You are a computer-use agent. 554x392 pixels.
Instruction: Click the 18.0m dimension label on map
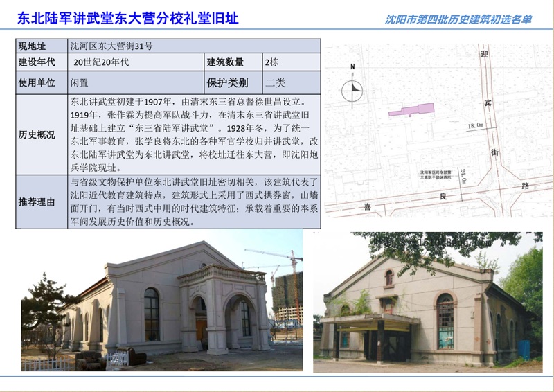[x=476, y=126]
